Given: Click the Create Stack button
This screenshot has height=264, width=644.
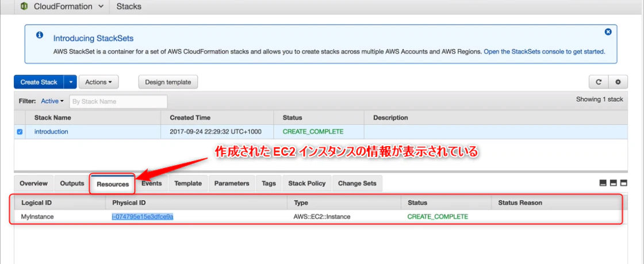Looking at the screenshot, I should click(39, 82).
